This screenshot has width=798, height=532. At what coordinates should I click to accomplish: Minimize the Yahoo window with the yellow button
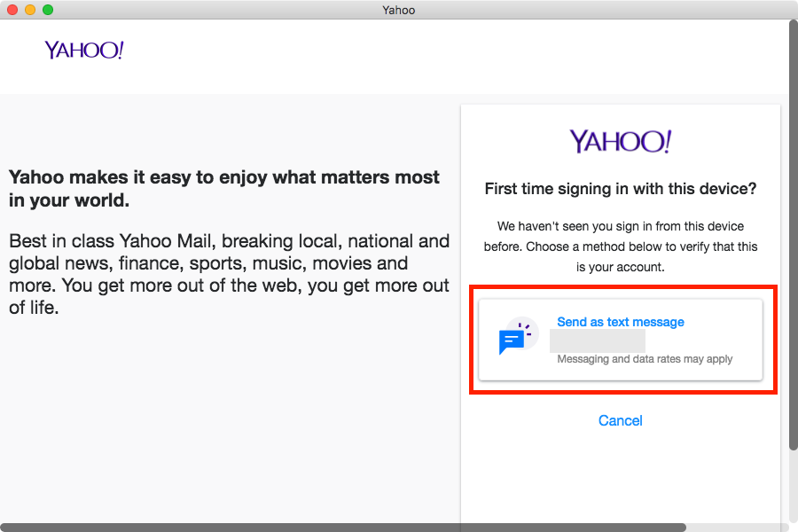30,10
